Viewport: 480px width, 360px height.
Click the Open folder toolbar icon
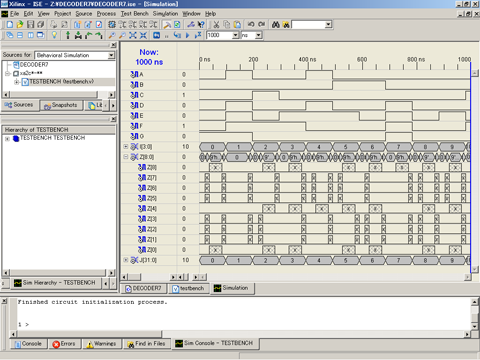point(20,24)
